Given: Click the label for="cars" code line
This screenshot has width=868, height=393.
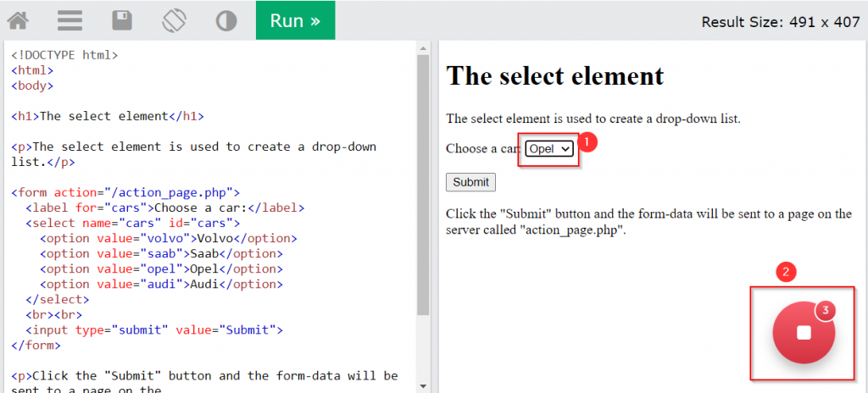Looking at the screenshot, I should (x=165, y=208).
